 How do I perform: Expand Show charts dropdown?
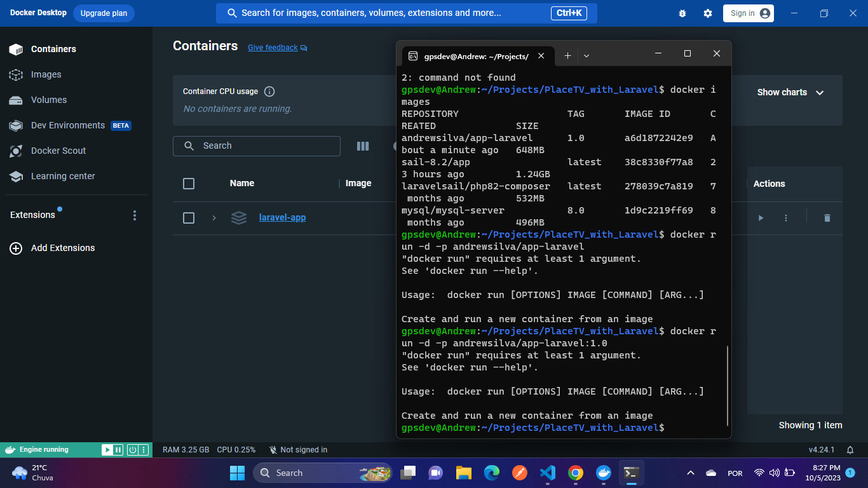[x=790, y=93]
